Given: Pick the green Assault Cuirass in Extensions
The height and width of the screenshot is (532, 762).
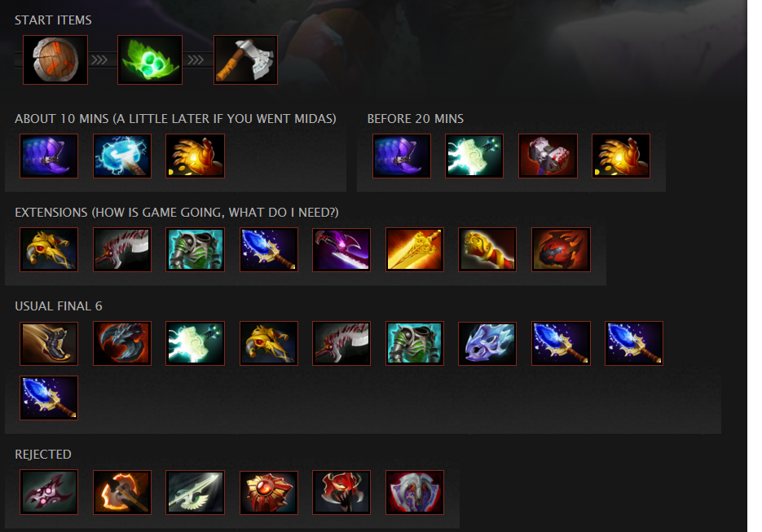Looking at the screenshot, I should [195, 250].
